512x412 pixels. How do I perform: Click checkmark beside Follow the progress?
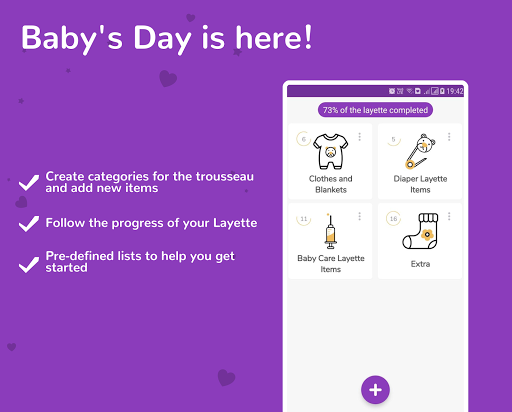pyautogui.click(x=29, y=224)
